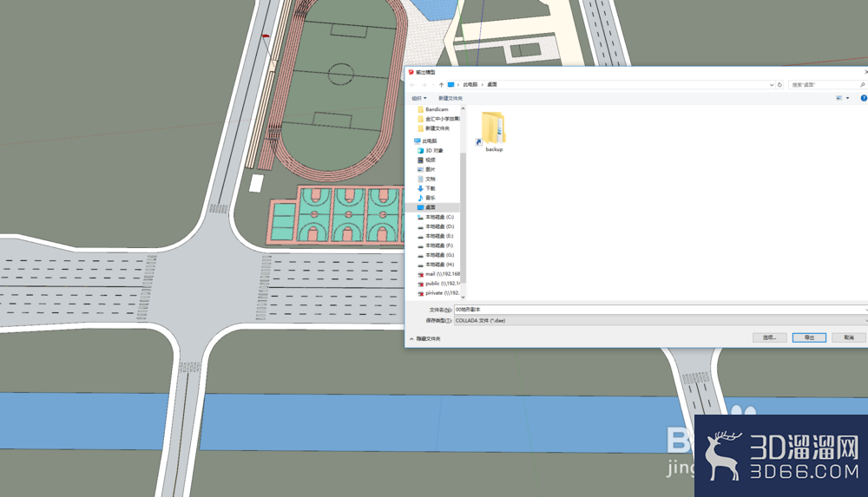Click the SketchUp icon in dialog title
The width and height of the screenshot is (868, 497).
coord(411,72)
